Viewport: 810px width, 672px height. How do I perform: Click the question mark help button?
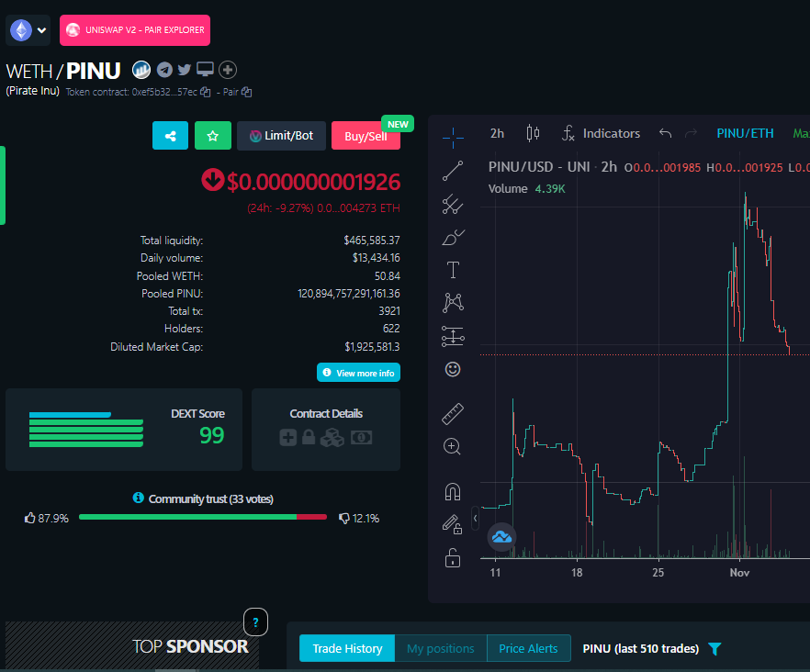255,622
